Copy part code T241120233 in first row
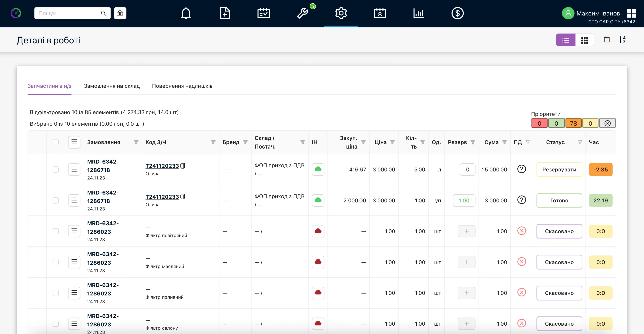 pos(183,166)
